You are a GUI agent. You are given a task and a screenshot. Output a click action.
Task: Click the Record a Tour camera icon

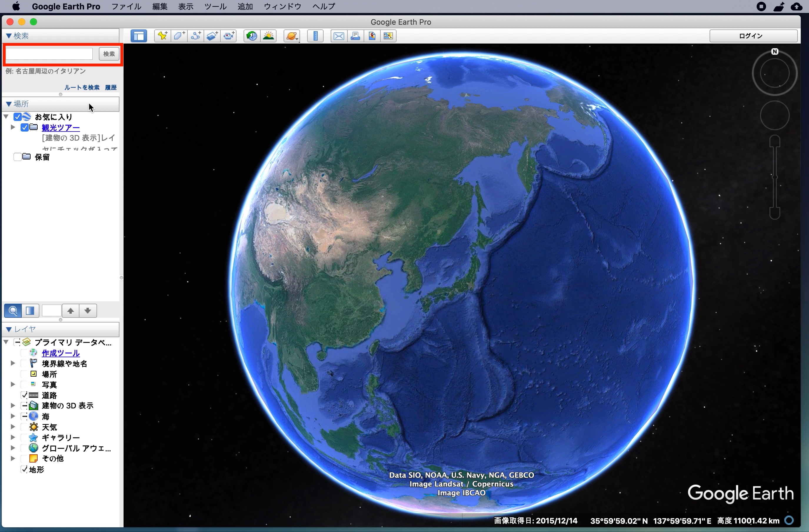coord(229,36)
